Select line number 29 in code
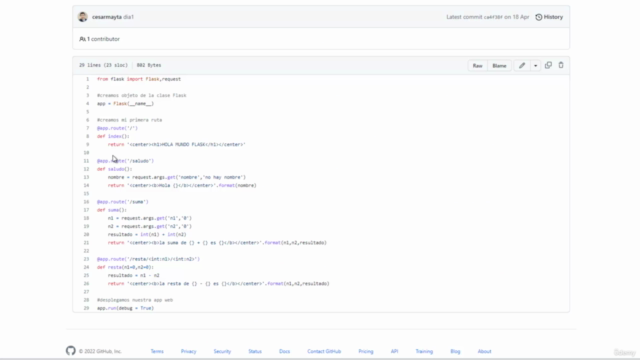The image size is (640, 360). [86, 308]
